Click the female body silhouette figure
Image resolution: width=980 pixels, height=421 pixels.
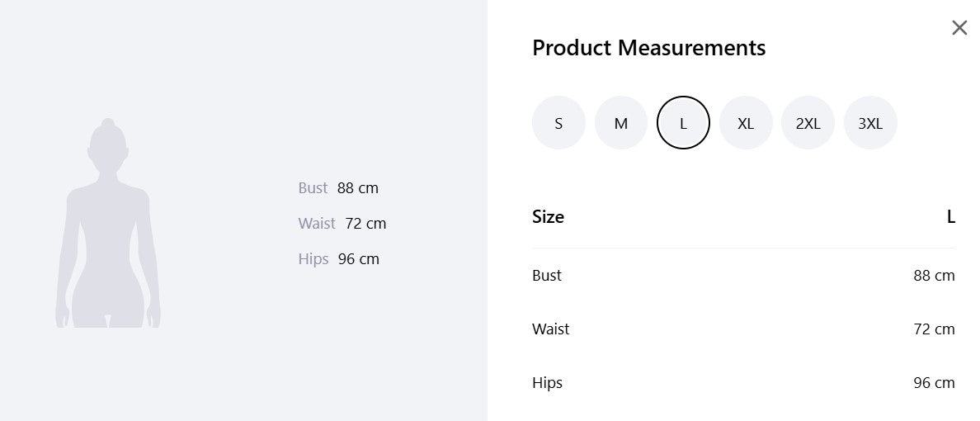tap(108, 224)
